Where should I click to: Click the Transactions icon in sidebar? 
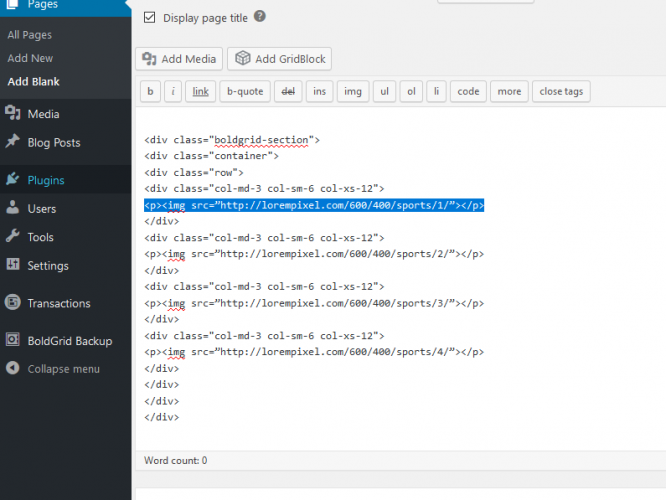tap(12, 303)
